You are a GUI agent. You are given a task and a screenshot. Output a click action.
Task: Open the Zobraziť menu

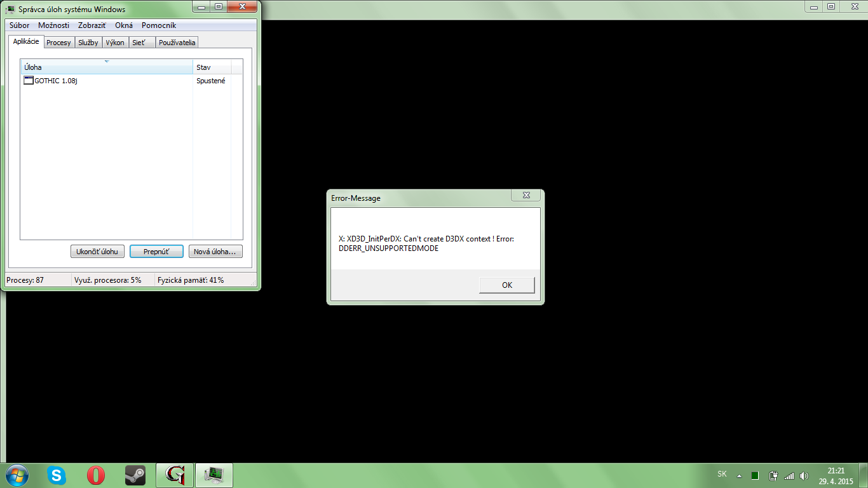click(92, 25)
